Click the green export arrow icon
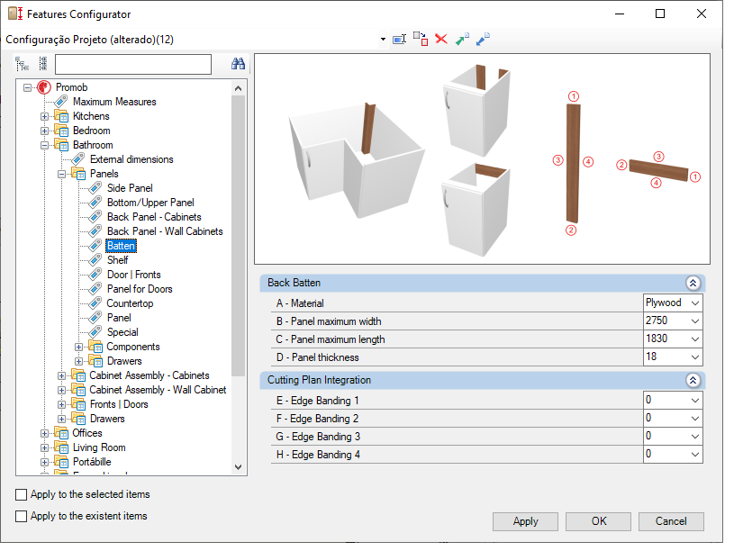734x560 pixels. tap(462, 40)
